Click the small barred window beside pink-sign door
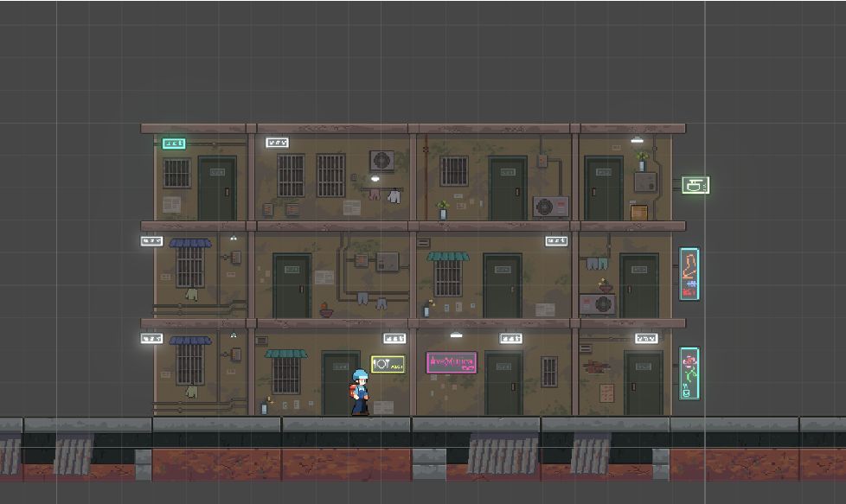This screenshot has height=504, width=846. (549, 372)
